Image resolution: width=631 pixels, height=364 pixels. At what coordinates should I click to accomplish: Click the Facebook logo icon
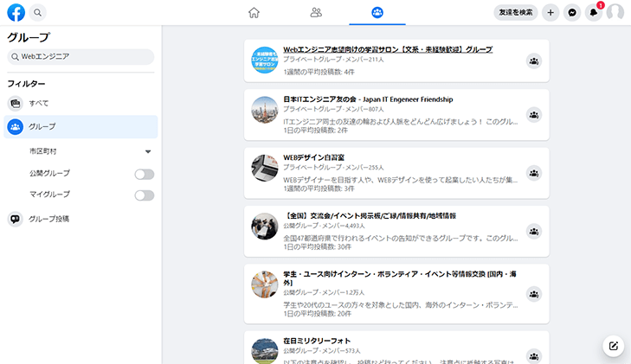click(16, 13)
